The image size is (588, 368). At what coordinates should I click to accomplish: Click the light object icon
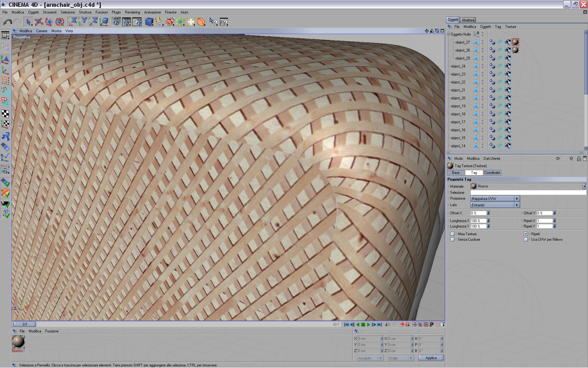pyautogui.click(x=190, y=22)
